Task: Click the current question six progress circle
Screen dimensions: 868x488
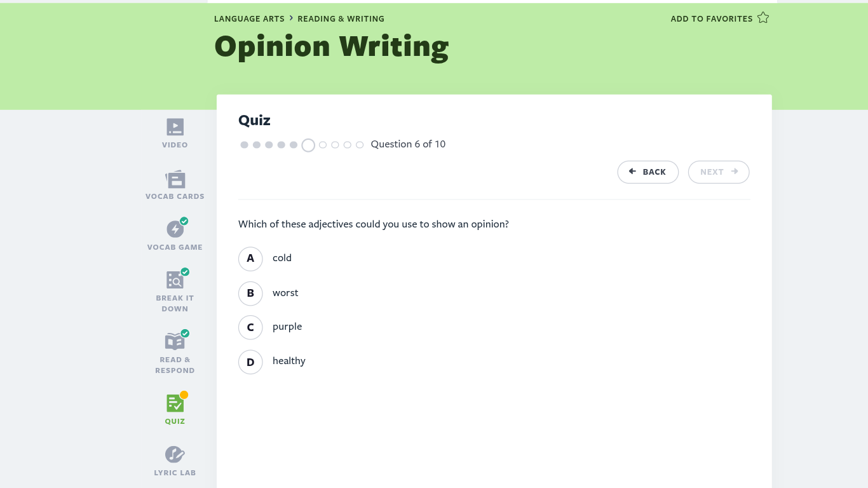Action: pyautogui.click(x=308, y=145)
